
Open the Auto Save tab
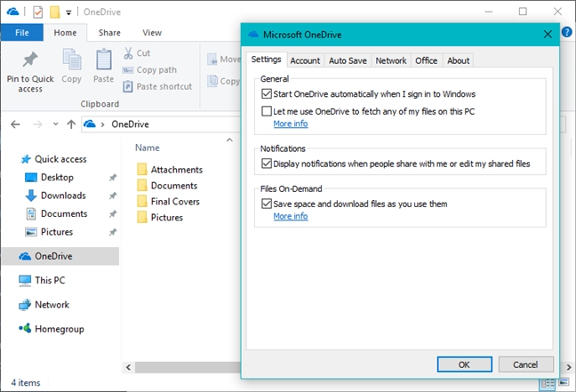(x=348, y=60)
